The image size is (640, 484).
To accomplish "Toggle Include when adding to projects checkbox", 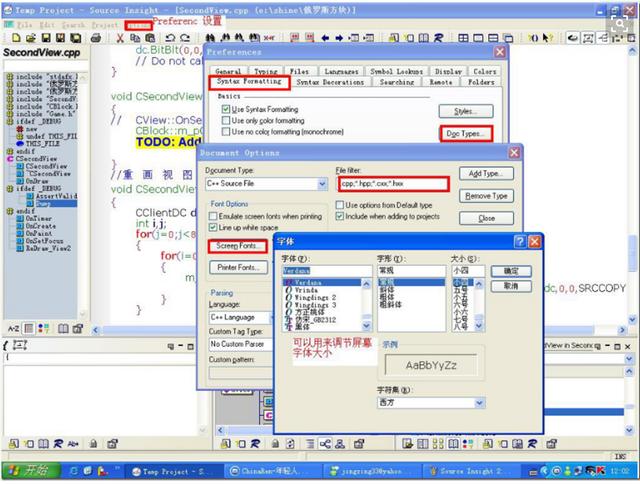I will pyautogui.click(x=339, y=216).
